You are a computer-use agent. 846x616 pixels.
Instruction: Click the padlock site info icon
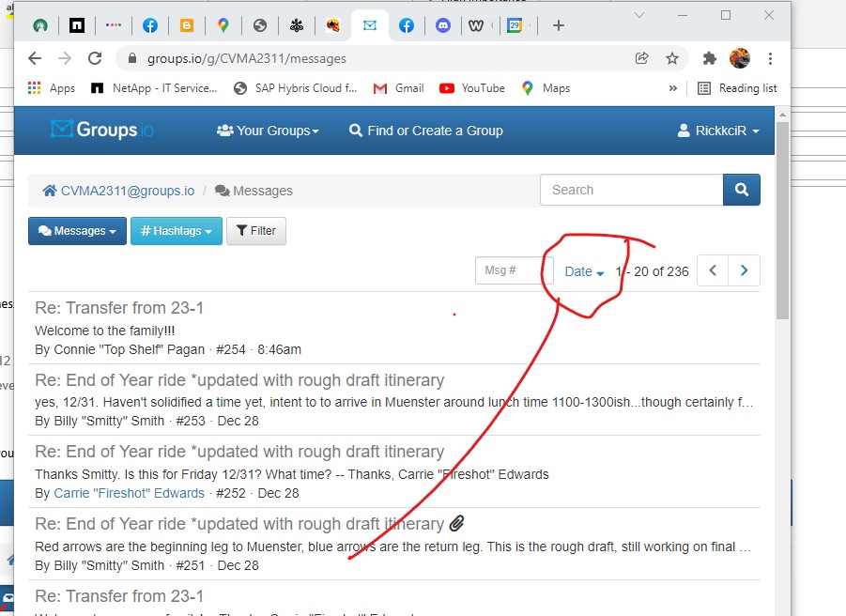pos(132,58)
